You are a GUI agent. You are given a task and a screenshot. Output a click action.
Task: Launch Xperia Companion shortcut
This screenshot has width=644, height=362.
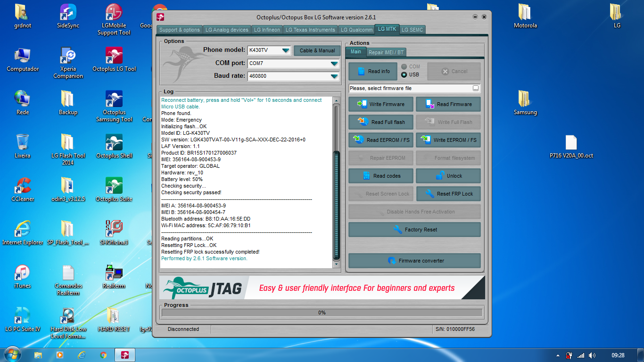click(x=68, y=63)
